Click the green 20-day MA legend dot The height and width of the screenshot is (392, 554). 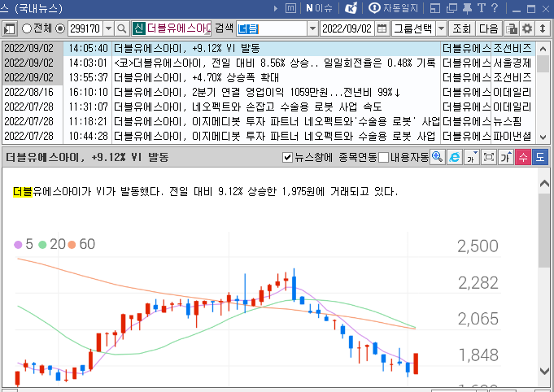point(42,244)
